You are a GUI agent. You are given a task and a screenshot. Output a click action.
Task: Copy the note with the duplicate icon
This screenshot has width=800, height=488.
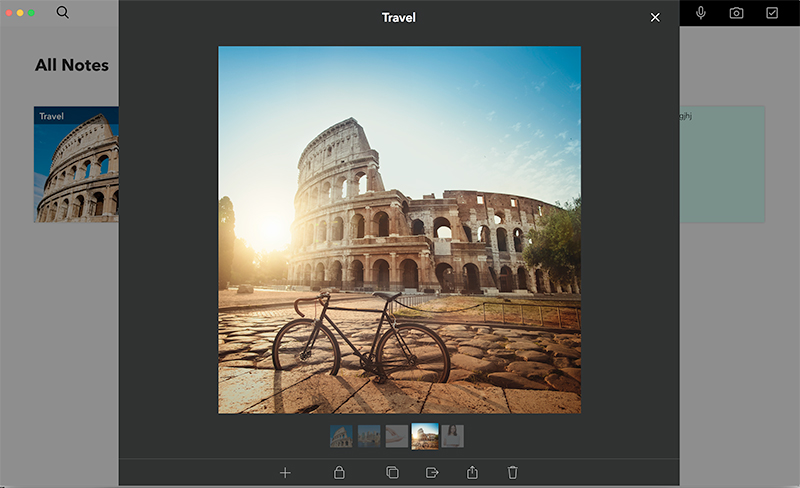coord(392,472)
